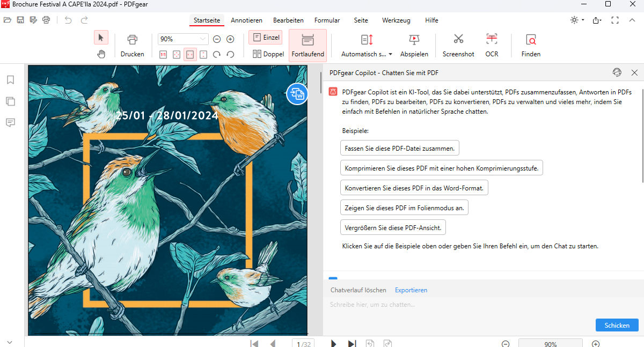Go to the next page
Viewport: 644px width, 347px height.
point(333,343)
